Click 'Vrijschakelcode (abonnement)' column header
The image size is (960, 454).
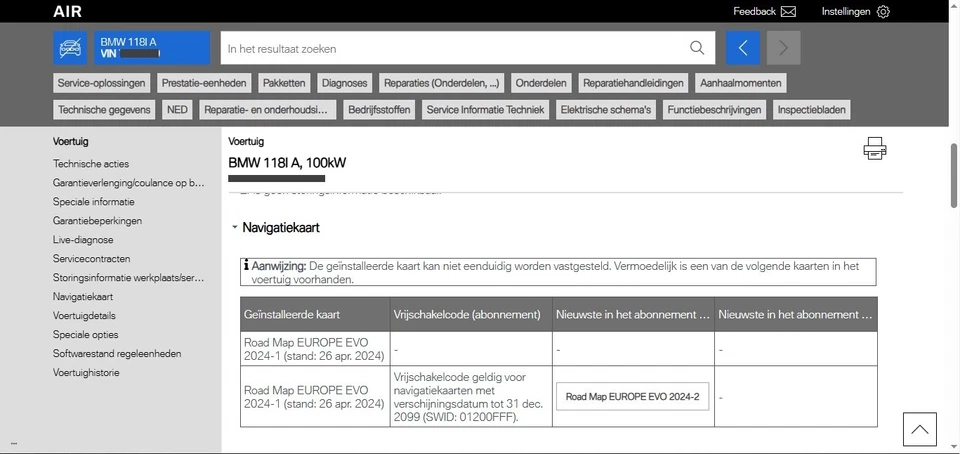471,314
